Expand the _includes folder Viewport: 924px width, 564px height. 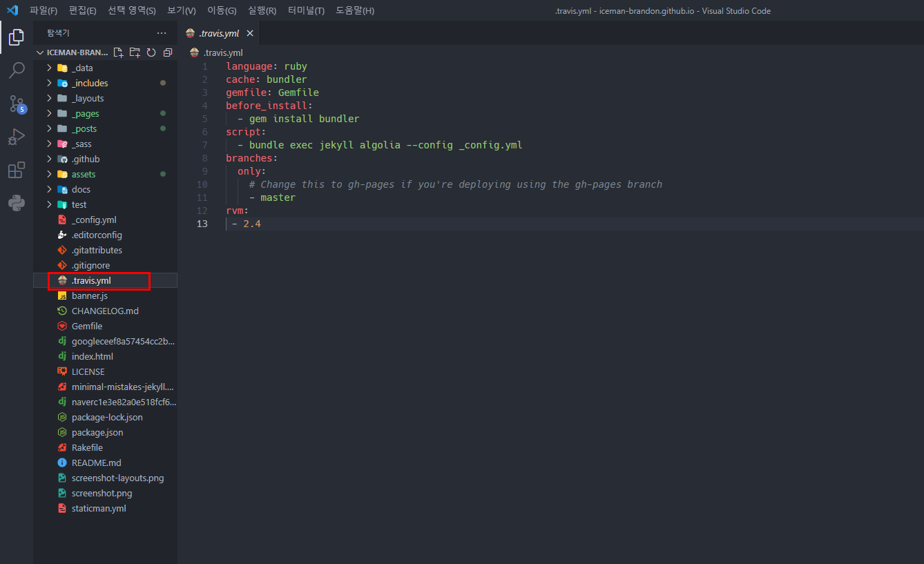point(49,83)
